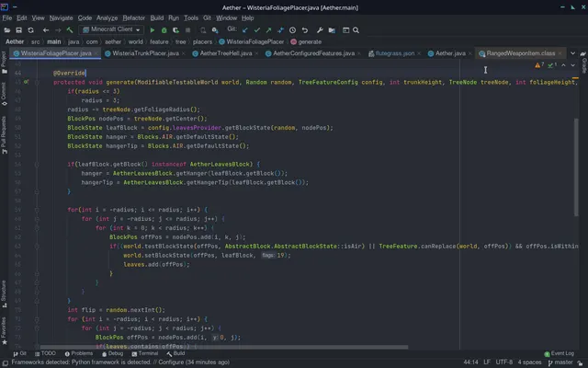Image resolution: width=588 pixels, height=368 pixels.
Task: Click Git update project arrow icon
Action: tap(245, 30)
